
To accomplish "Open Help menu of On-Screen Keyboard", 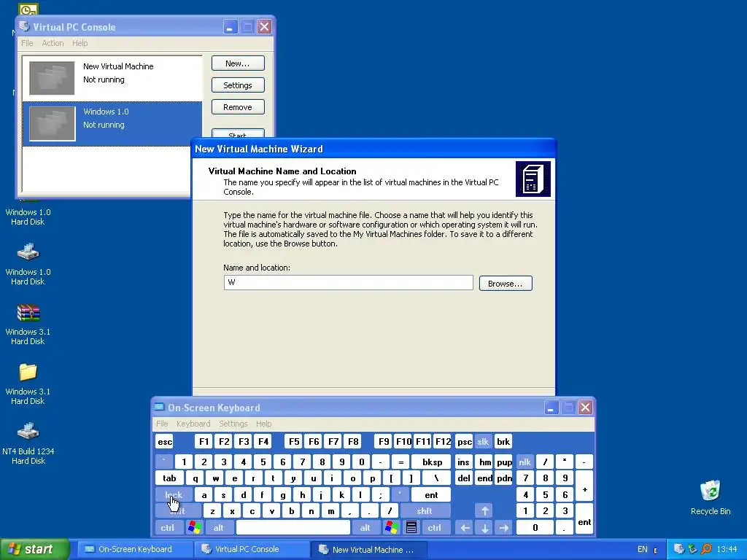I will click(x=263, y=424).
